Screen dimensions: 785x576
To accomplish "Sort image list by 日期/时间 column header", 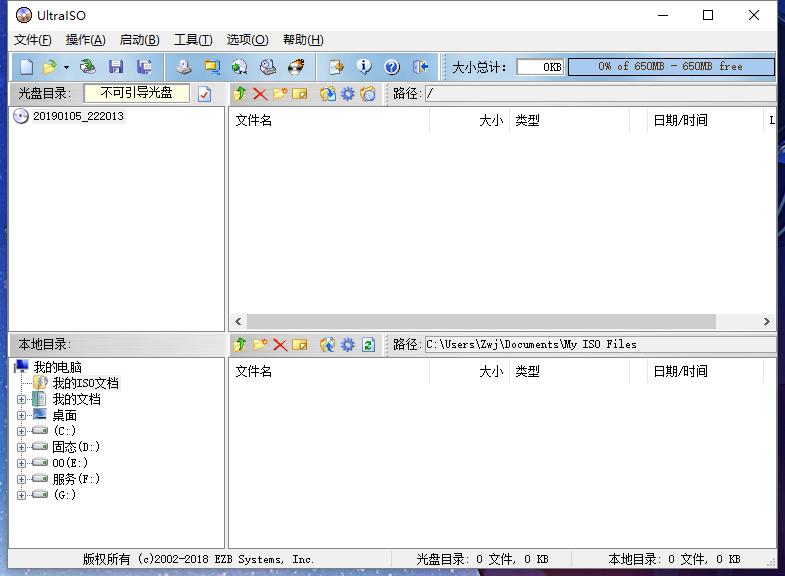I will tap(704, 120).
